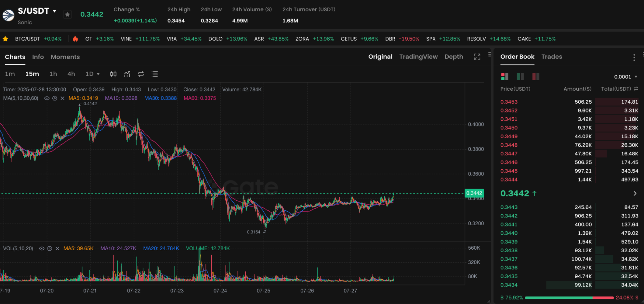Click the hot flame icon in ticker
This screenshot has height=304, width=644.
click(x=75, y=39)
